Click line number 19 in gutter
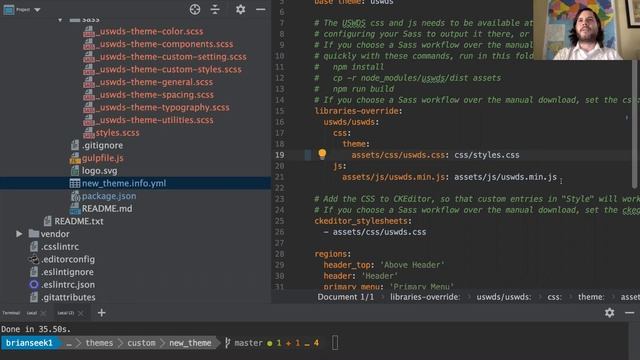Viewport: 640px width, 360px height. (x=279, y=155)
